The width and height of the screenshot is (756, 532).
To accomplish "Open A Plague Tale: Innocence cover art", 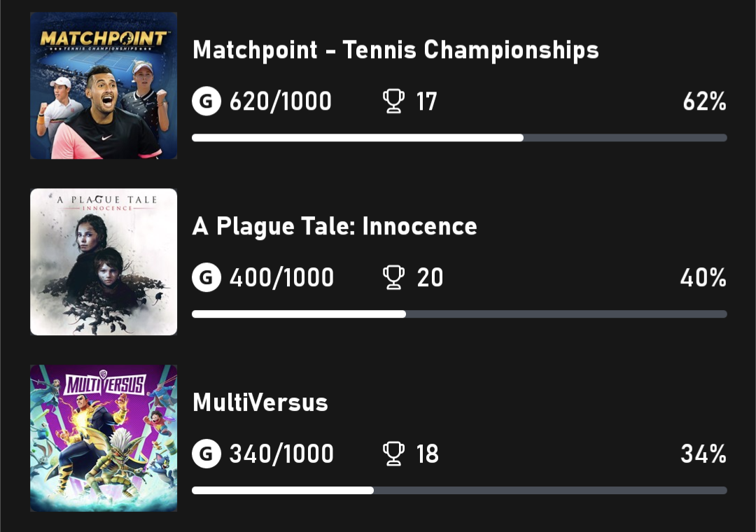I will click(x=104, y=262).
